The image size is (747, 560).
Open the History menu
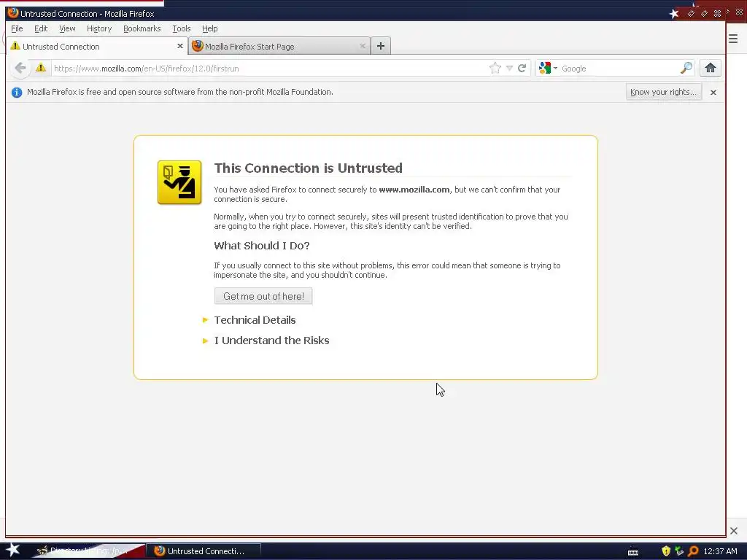[x=99, y=28]
